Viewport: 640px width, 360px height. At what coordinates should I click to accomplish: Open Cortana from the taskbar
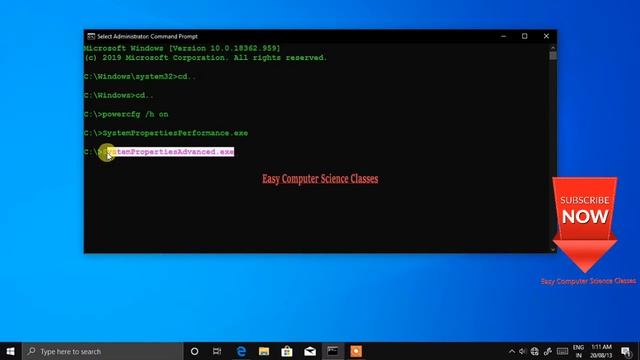pos(195,351)
